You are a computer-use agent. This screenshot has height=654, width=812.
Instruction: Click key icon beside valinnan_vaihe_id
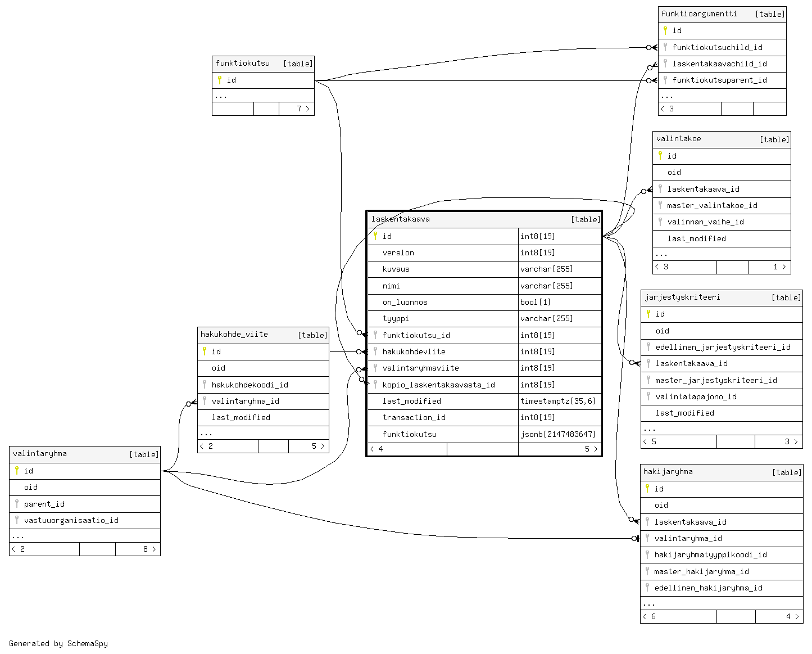(660, 222)
